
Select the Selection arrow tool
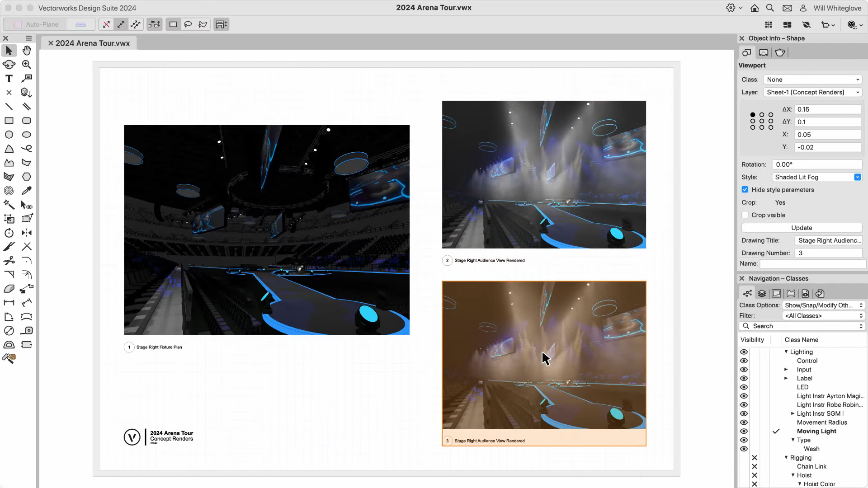(x=9, y=51)
